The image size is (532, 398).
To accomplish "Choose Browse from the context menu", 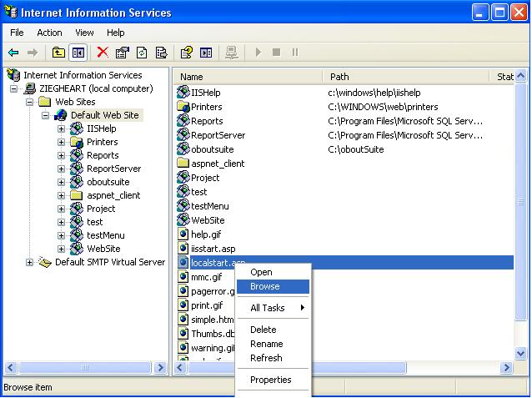I will [x=264, y=286].
